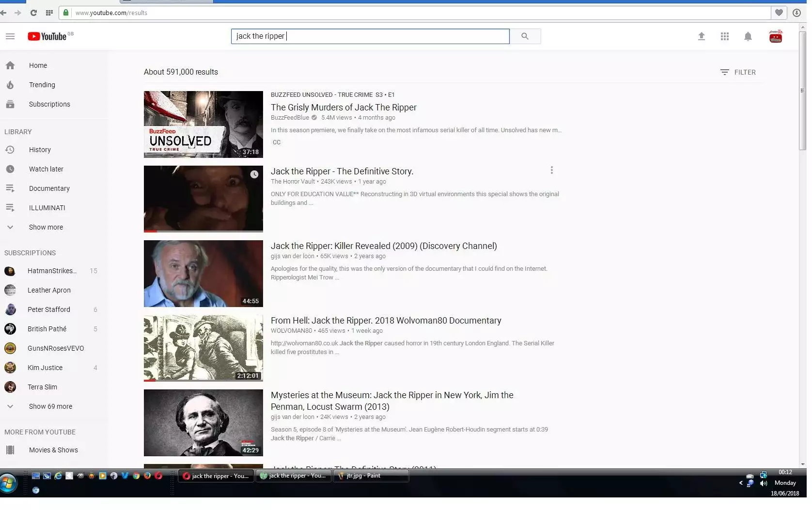
Task: Open the From Hell documentary thumbnail
Action: tap(203, 348)
